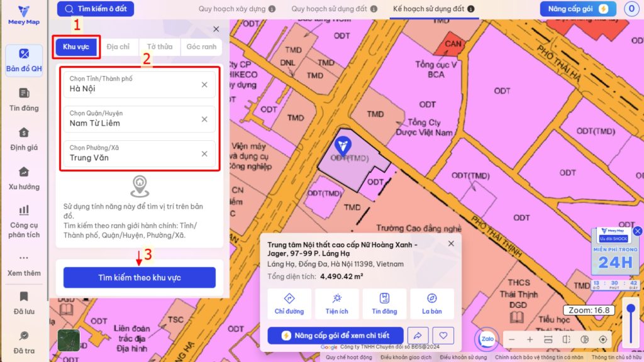Click the share arrow icon in popup

click(416, 336)
